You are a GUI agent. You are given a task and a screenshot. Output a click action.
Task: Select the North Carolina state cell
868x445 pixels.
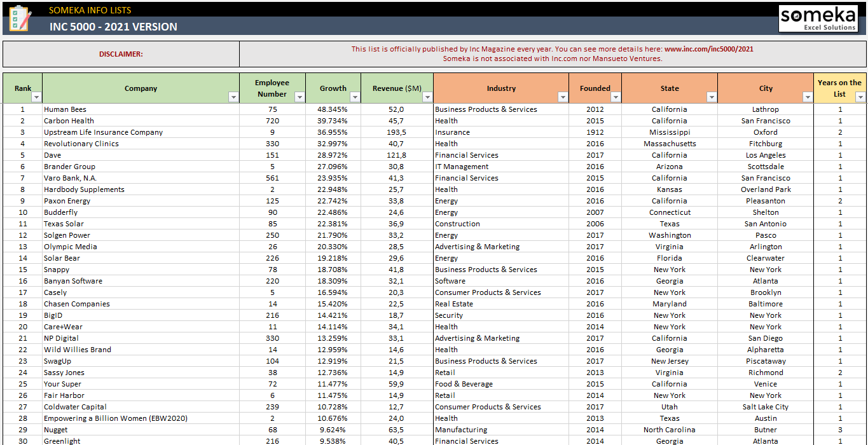coord(670,430)
